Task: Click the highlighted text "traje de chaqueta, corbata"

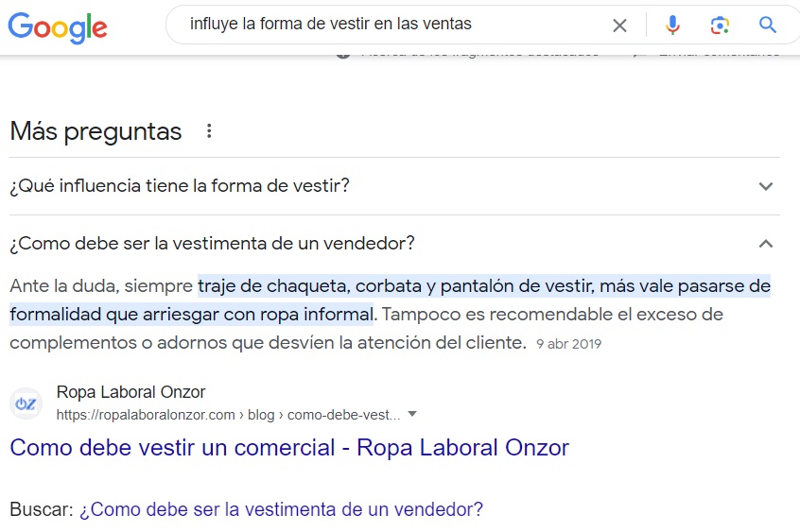Action: point(310,285)
